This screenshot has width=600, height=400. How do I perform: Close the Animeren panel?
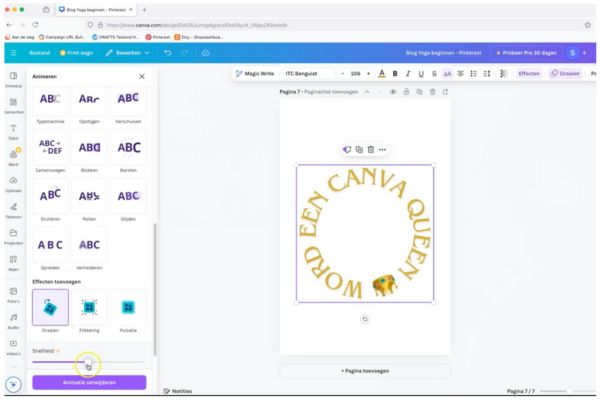[x=142, y=77]
